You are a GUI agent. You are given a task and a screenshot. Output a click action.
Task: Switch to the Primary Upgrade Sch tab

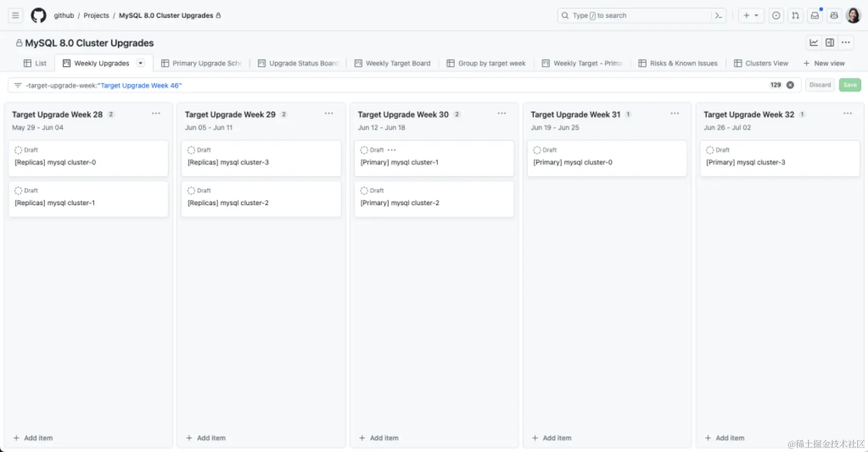click(x=201, y=63)
